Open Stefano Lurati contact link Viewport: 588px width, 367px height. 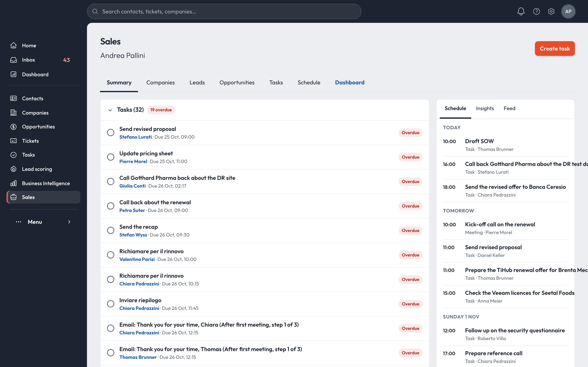click(x=135, y=137)
